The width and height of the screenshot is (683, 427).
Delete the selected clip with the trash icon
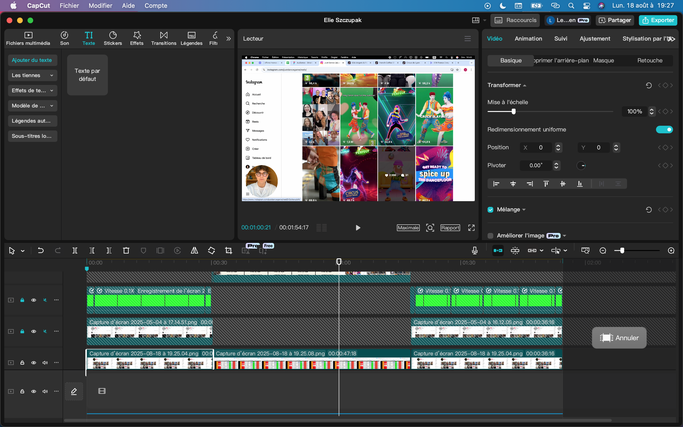pos(126,250)
